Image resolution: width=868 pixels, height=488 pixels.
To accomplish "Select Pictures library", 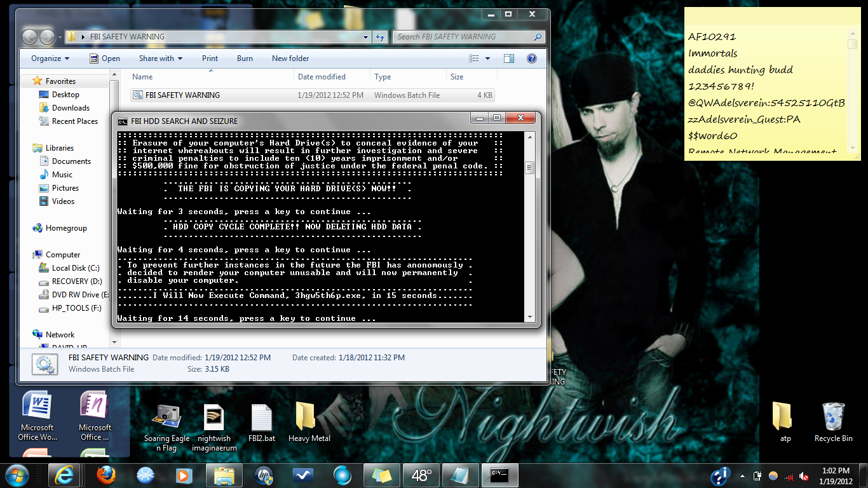I will coord(65,188).
